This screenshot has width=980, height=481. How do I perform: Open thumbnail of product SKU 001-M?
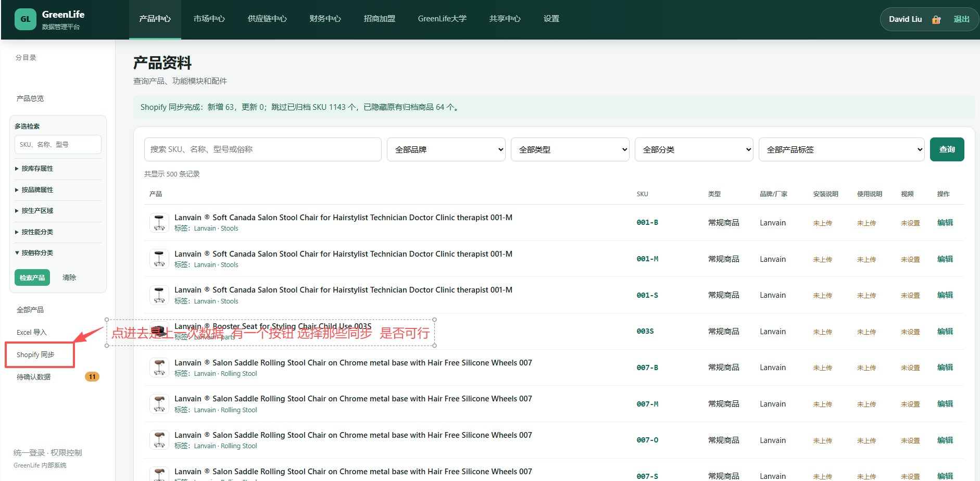(x=159, y=259)
